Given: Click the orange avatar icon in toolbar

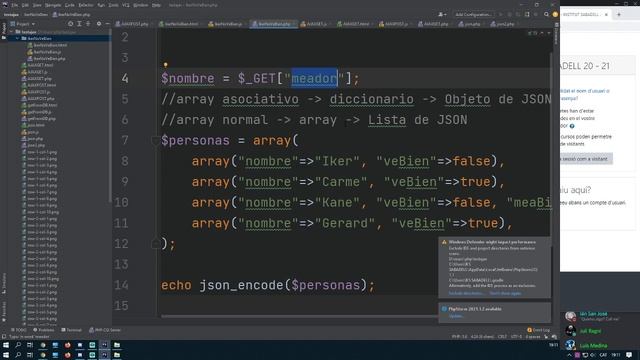Looking at the screenshot, I should point(555,15).
